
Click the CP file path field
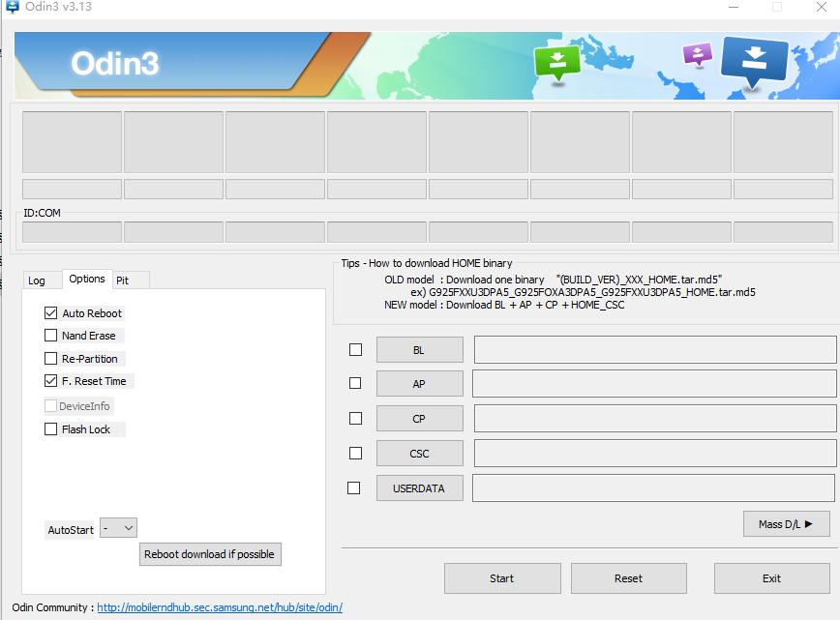coord(655,418)
